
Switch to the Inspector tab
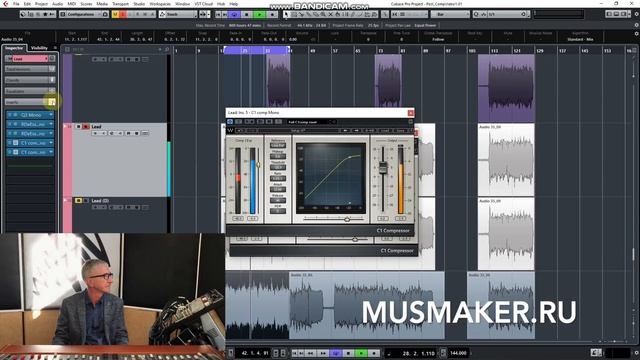14,48
